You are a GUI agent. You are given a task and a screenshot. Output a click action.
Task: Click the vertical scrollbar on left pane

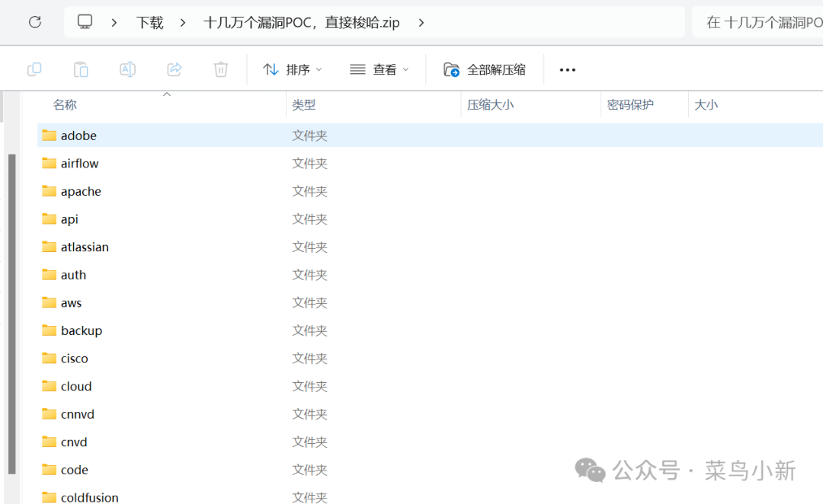point(11,314)
